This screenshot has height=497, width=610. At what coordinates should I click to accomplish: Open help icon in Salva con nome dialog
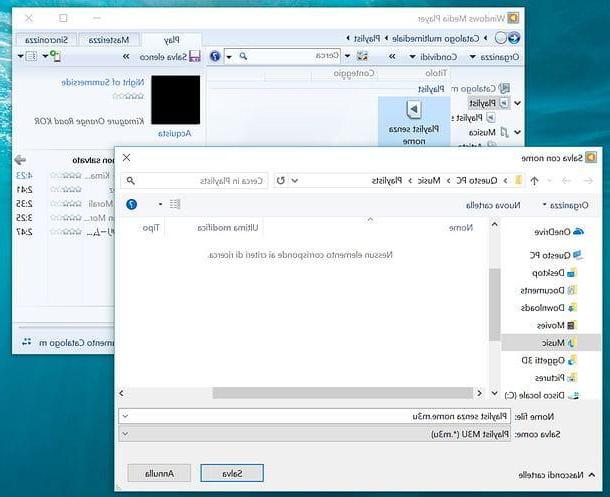click(x=131, y=204)
